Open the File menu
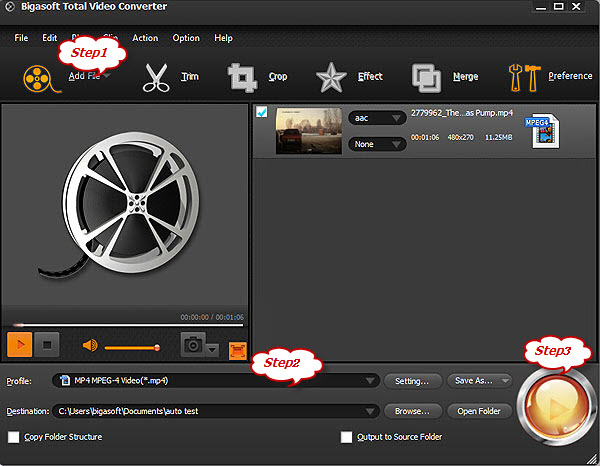 21,38
